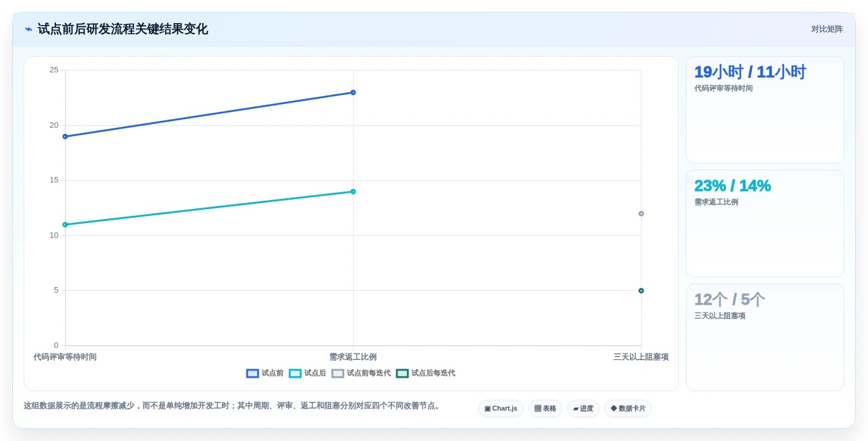Click the dark green 试点后每迭代 legend box
Screen dimensions: 868x441
click(x=402, y=373)
